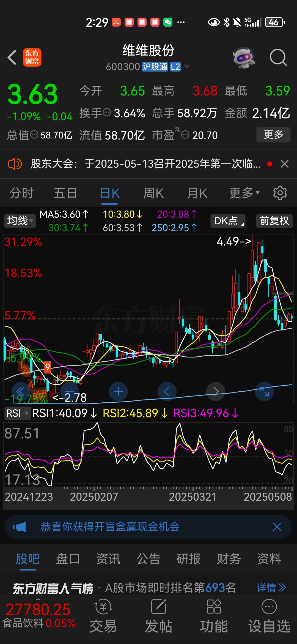Switch to 分时 chart tab
297x644 pixels.
click(22, 193)
